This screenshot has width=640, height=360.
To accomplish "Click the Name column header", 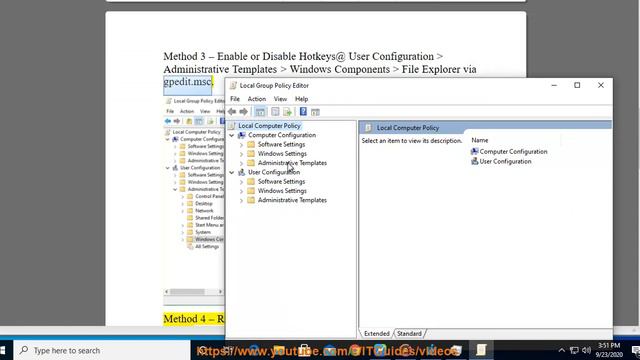I will point(480,140).
